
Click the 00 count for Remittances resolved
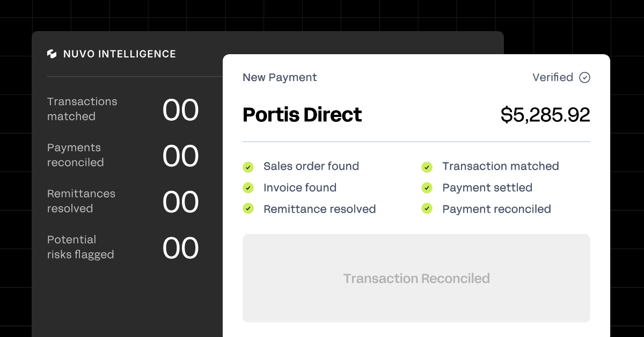click(x=181, y=202)
